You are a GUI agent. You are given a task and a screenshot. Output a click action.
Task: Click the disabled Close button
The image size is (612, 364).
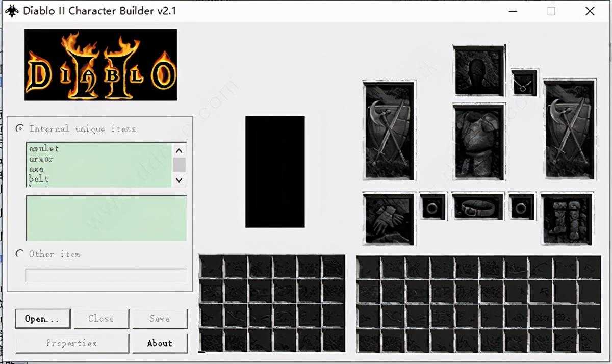(x=101, y=319)
